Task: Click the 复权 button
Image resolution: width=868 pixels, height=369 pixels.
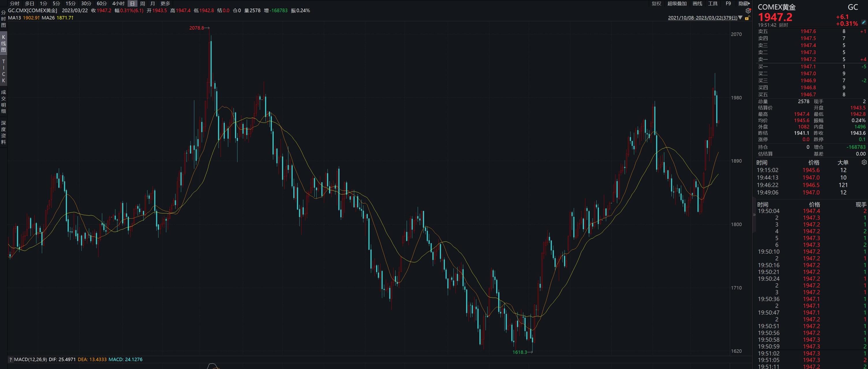Action: 656,4
